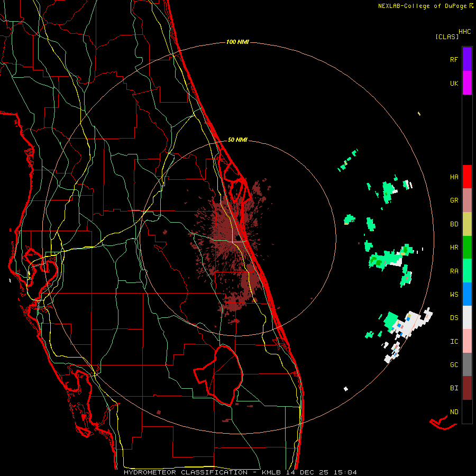476x476 pixels.
Task: Click the UK legend label
Action: pos(454,83)
